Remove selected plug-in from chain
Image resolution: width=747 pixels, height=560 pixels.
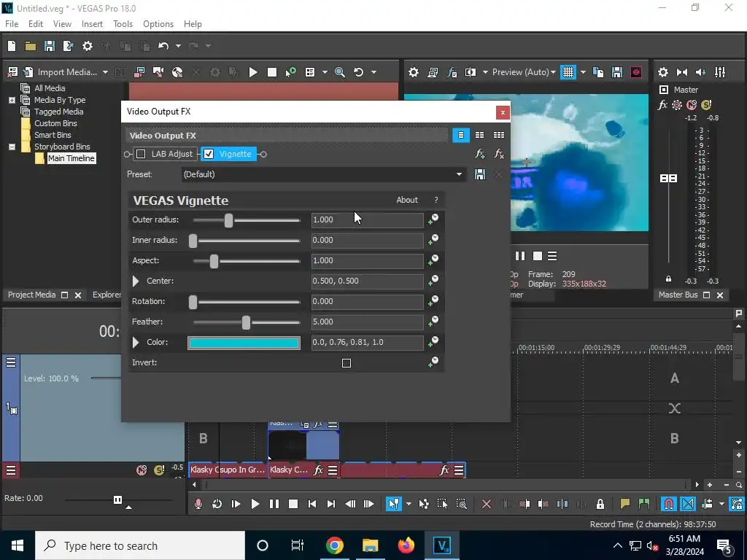498,154
